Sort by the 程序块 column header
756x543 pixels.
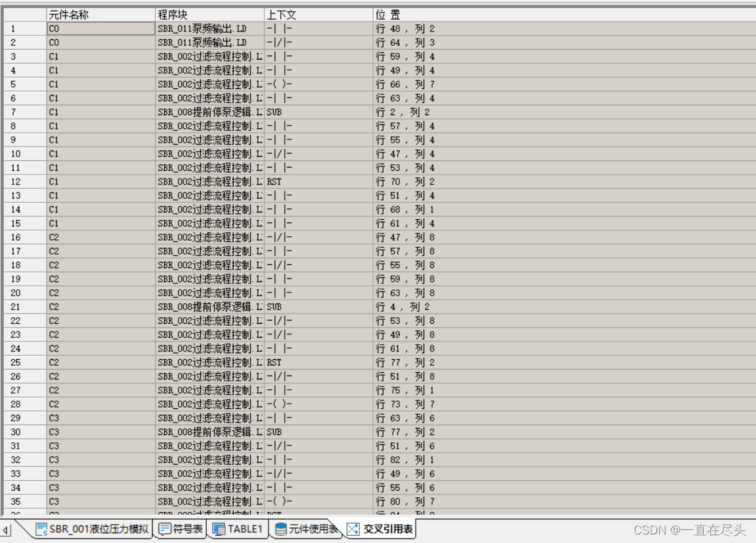[x=209, y=15]
